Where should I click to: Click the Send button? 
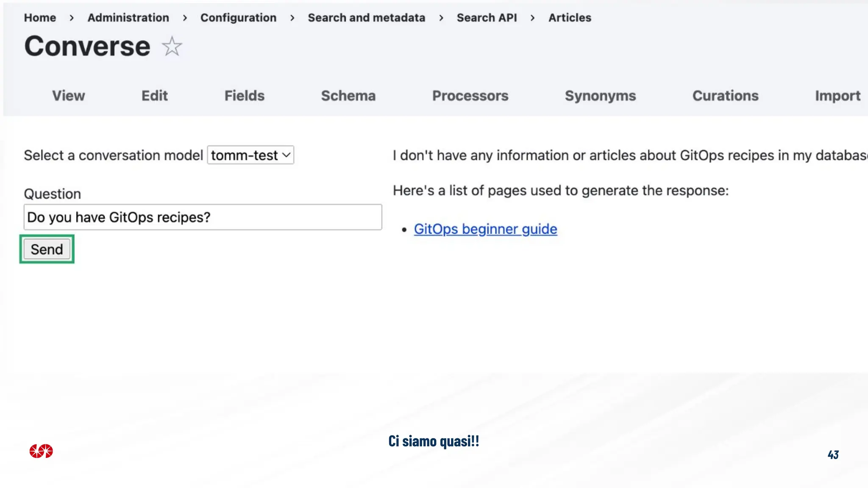coord(47,249)
